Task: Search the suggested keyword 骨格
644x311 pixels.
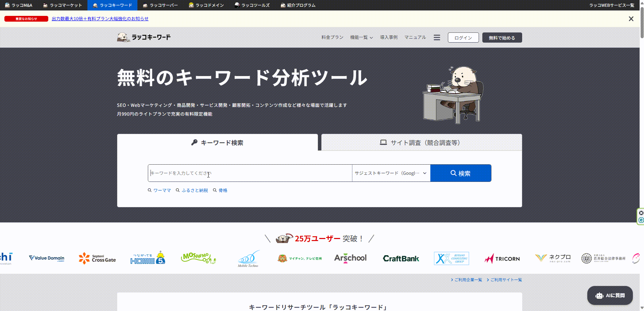Action: click(220, 190)
